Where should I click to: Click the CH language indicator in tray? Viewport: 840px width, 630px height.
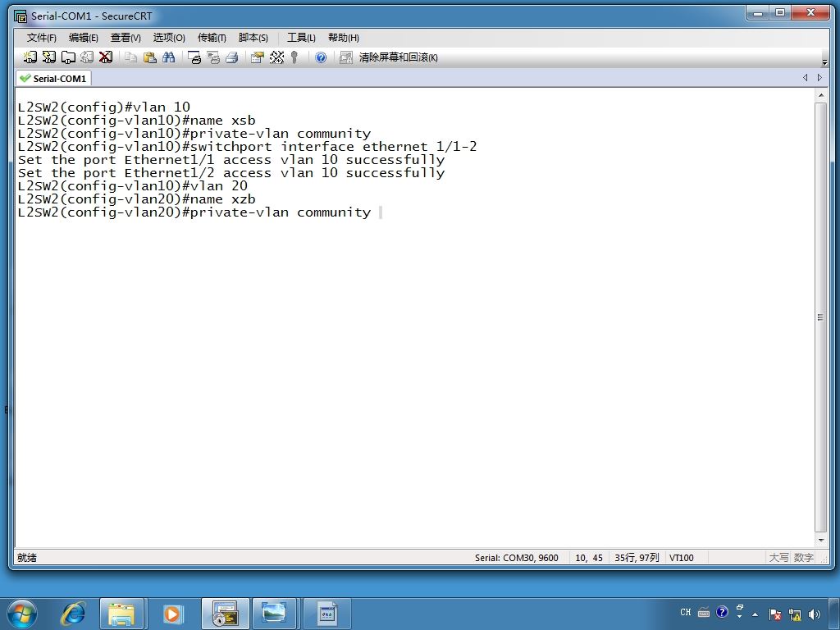point(686,612)
